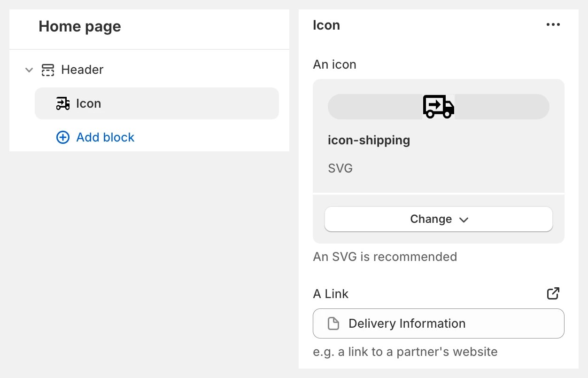Select the Header section label
This screenshot has height=378, width=588.
click(x=82, y=70)
